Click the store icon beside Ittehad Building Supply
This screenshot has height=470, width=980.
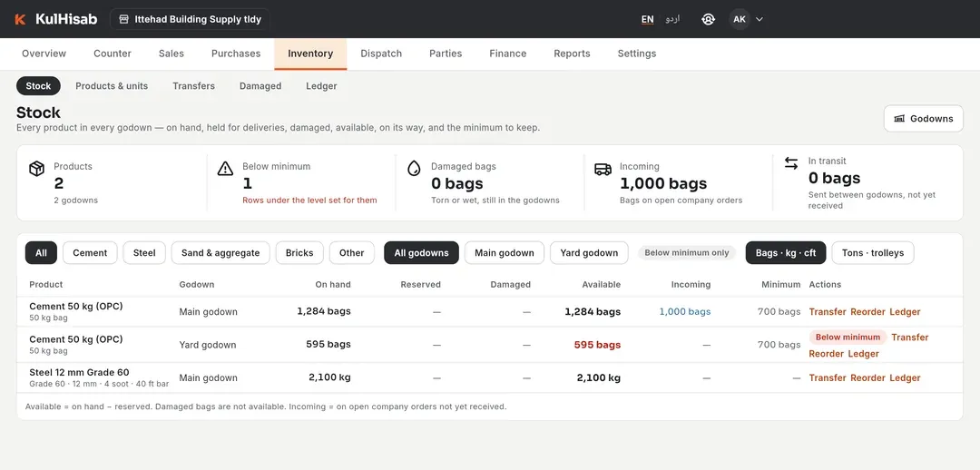[123, 19]
